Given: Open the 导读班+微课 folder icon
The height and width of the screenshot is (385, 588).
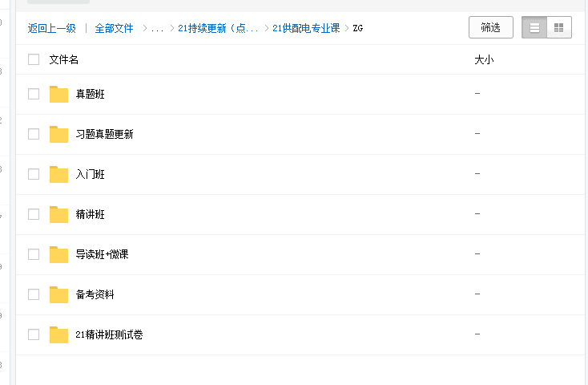Looking at the screenshot, I should pyautogui.click(x=58, y=254).
